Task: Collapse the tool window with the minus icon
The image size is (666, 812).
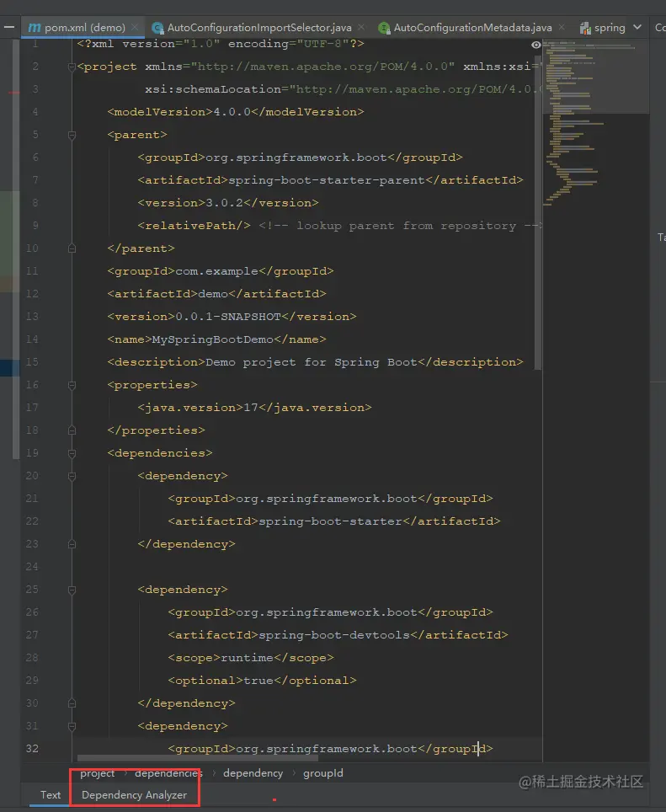Action: (8, 27)
